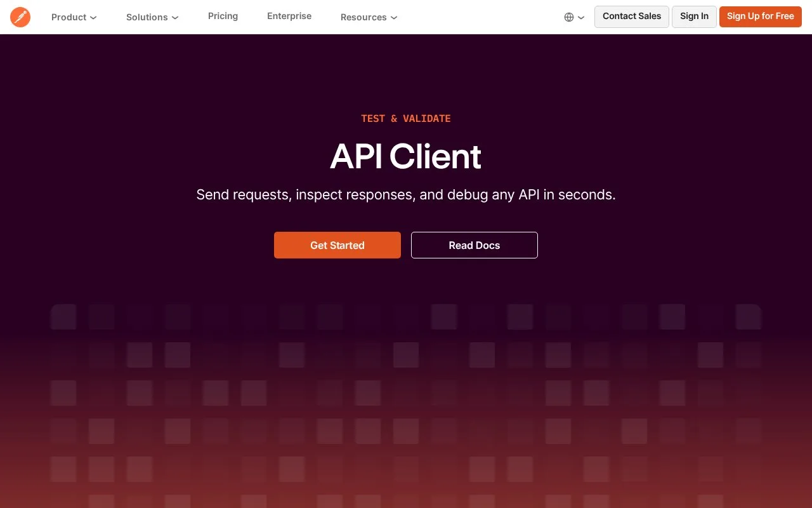
Task: Expand the Solutions dropdown
Action: 152,17
